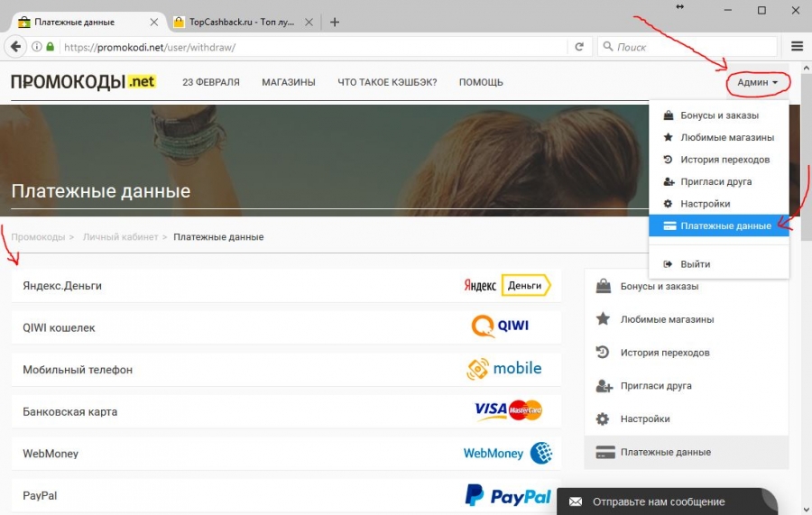
Task: Choose Пригласи друга in dropdown menu
Action: [x=719, y=182]
